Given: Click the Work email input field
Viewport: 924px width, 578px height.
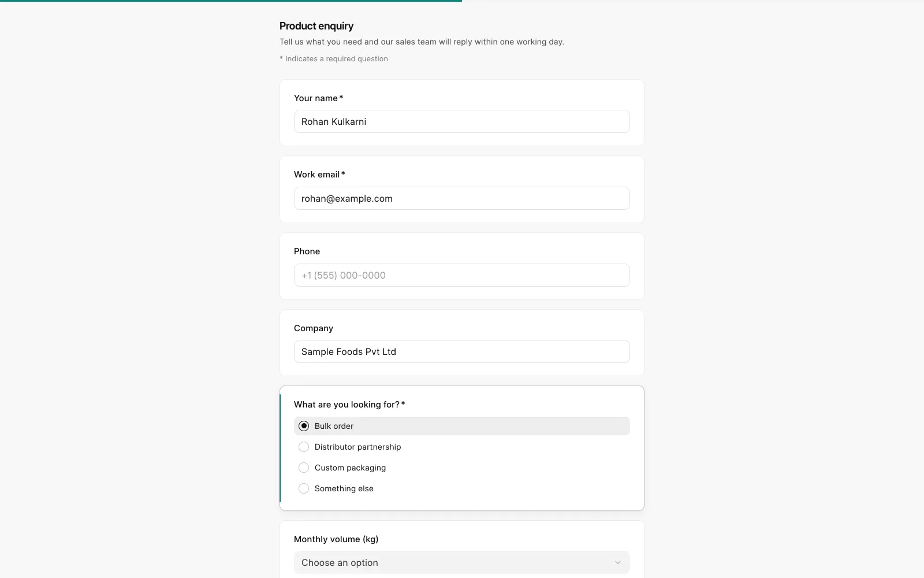Looking at the screenshot, I should click(x=461, y=198).
